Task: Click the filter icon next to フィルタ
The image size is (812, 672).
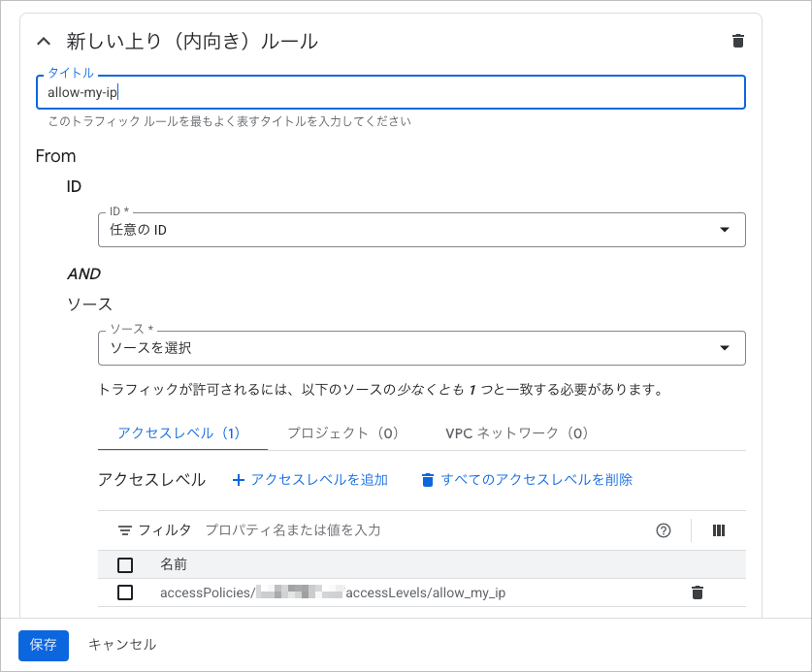Action: 124,530
